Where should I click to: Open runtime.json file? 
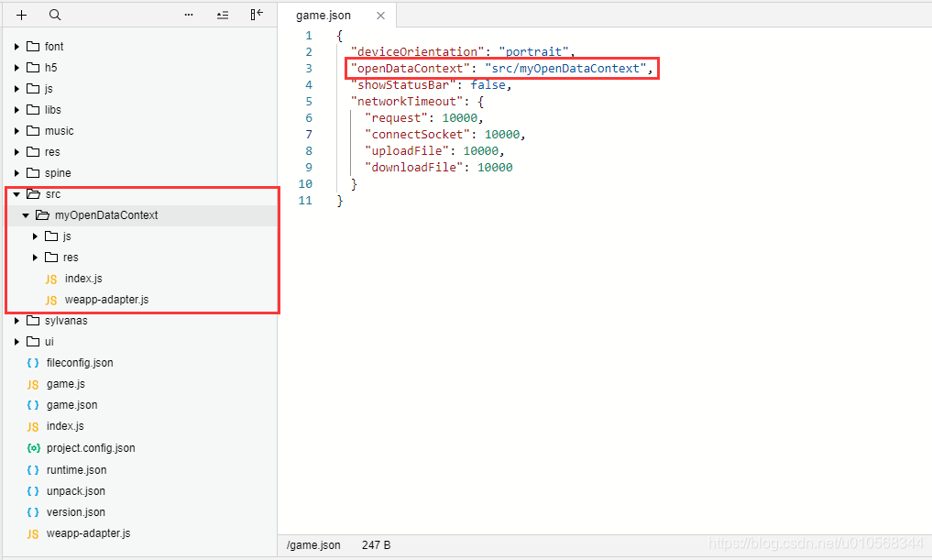(77, 470)
